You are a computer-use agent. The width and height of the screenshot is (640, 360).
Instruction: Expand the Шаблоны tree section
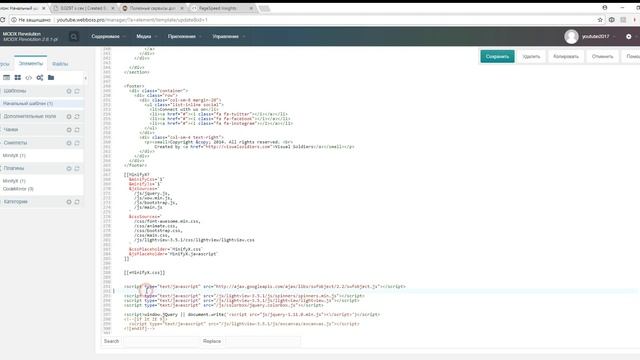(x=15, y=91)
